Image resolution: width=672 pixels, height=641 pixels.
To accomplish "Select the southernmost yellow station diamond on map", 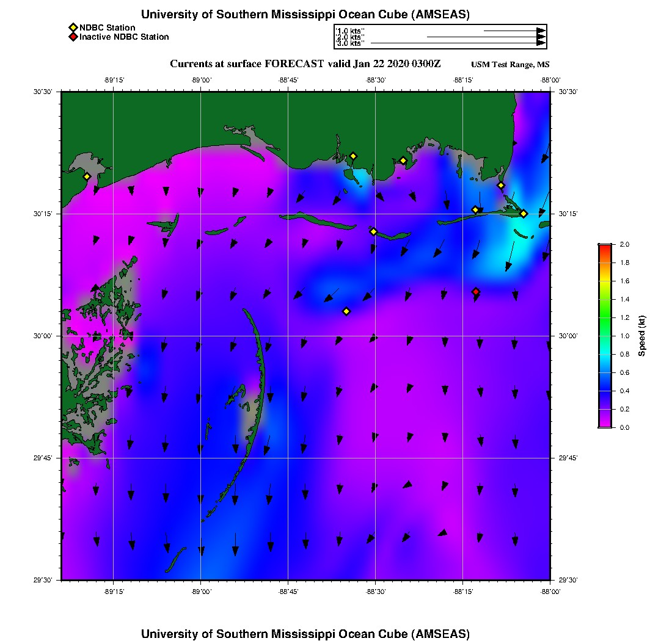I will pos(346,311).
